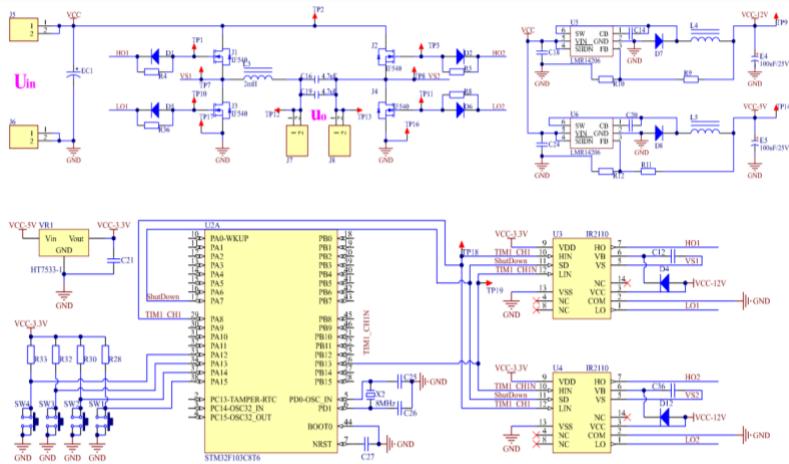The width and height of the screenshot is (789, 464).
Task: Select the J7 output connector
Action: (295, 138)
